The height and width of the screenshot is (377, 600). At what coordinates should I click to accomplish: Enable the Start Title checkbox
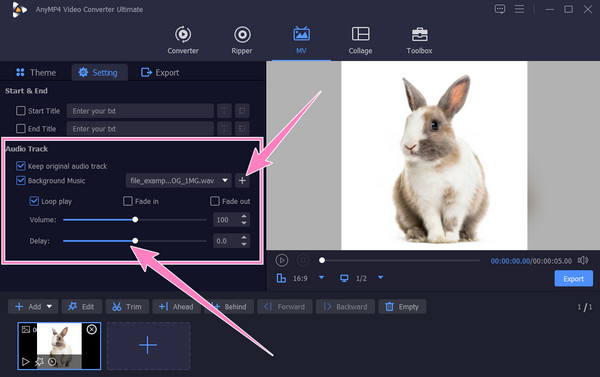(21, 111)
